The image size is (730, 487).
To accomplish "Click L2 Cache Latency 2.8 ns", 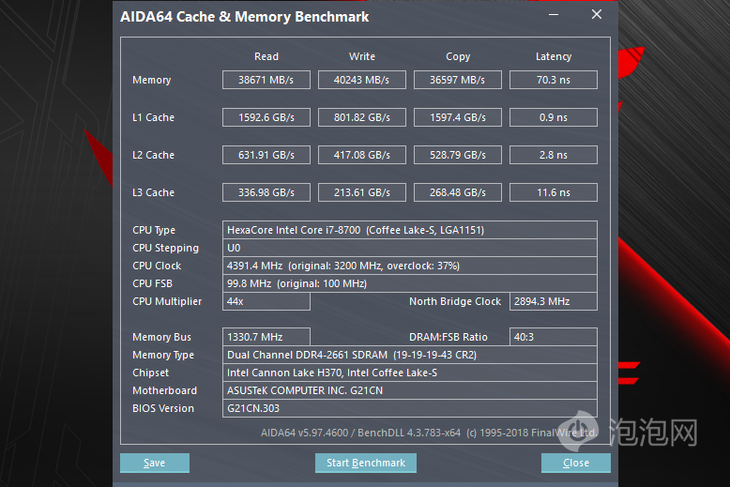I will [554, 155].
